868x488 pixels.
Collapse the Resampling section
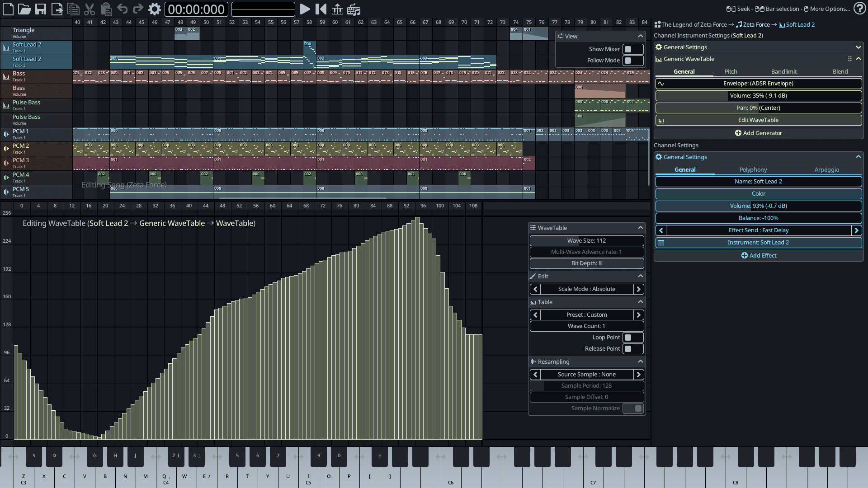pos(640,361)
